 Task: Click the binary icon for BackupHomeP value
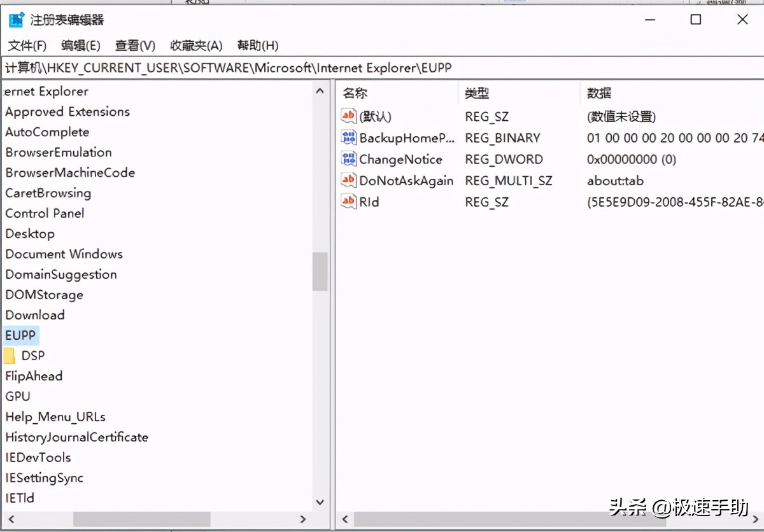tap(348, 137)
